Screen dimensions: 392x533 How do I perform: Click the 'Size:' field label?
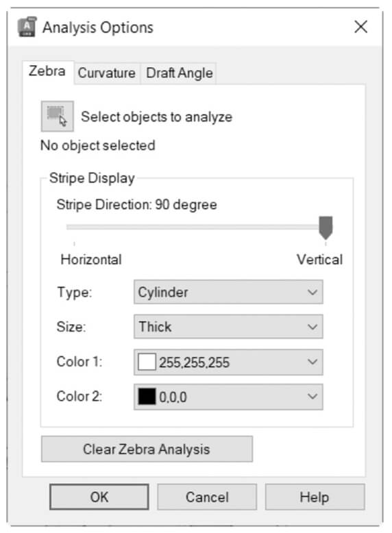coord(71,327)
